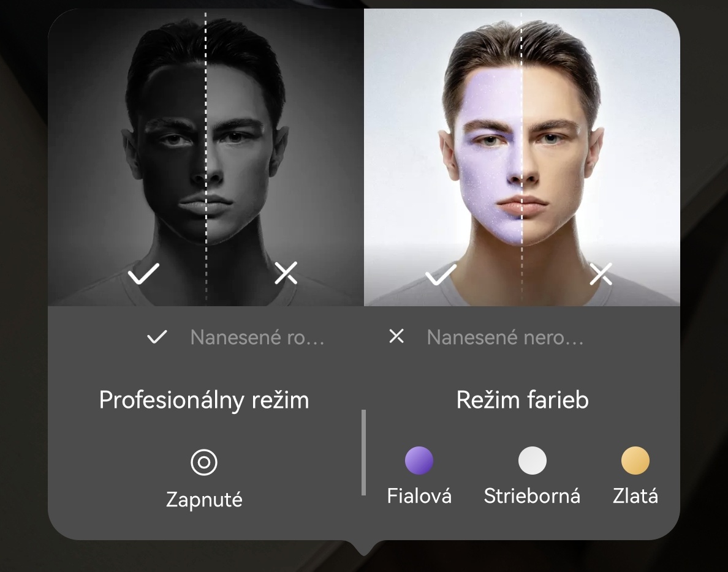Click the Nanesené nero… truncated legend text
Screen dimensions: 728x572
[505, 337]
